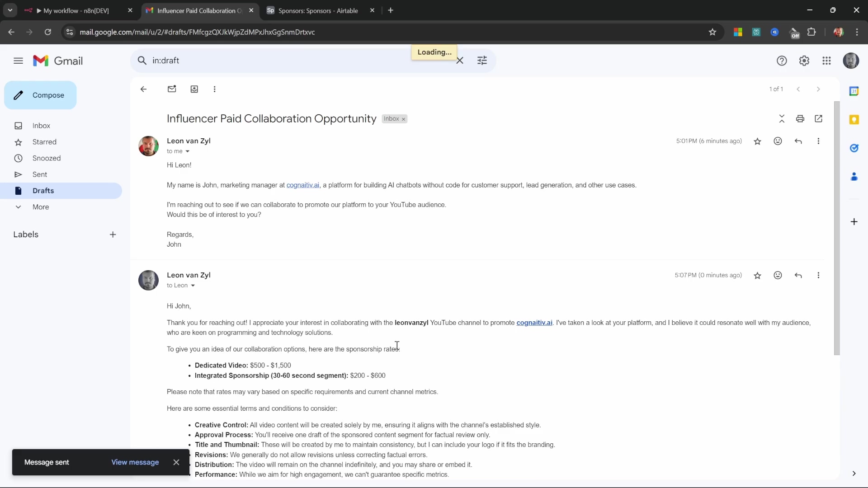Viewport: 868px width, 488px height.
Task: Reply to the 5:07 PM message
Action: [798, 275]
